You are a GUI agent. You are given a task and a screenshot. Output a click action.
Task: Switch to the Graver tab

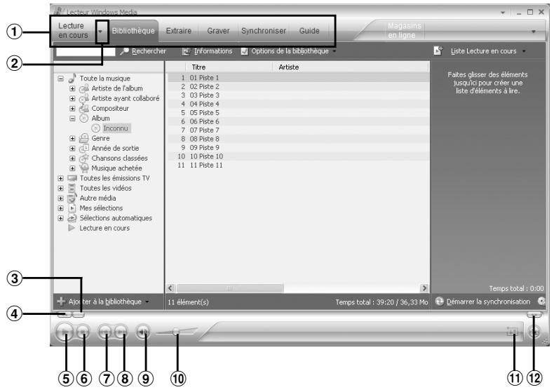click(x=218, y=31)
